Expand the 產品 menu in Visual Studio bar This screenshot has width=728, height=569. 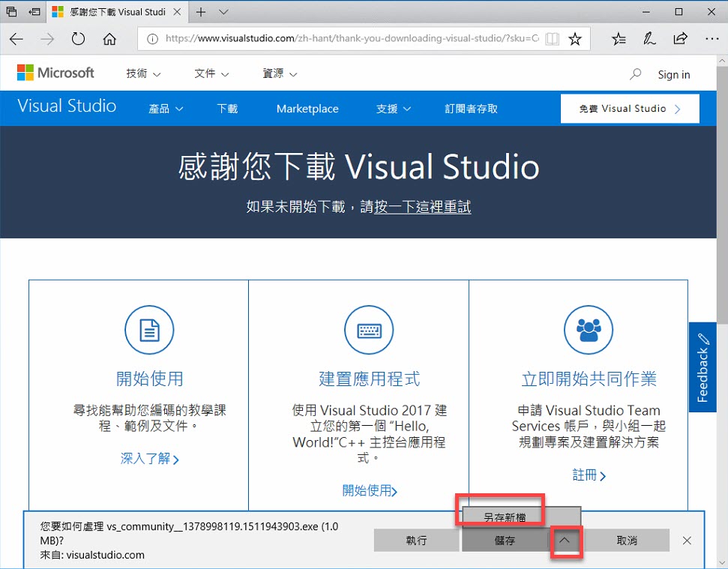point(166,109)
